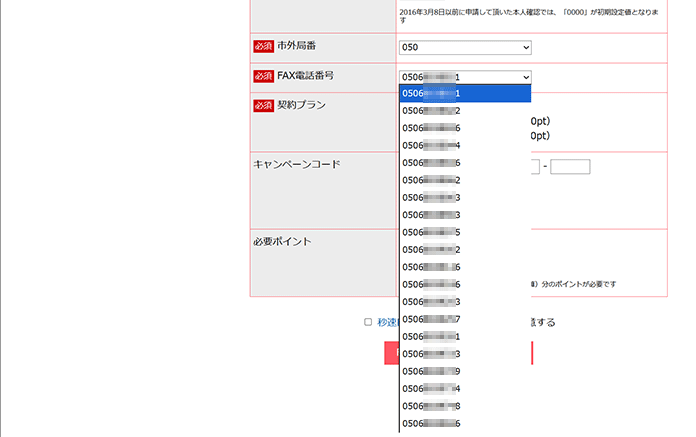
Task: Pick the FAX number ending in 7
Action: click(464, 319)
